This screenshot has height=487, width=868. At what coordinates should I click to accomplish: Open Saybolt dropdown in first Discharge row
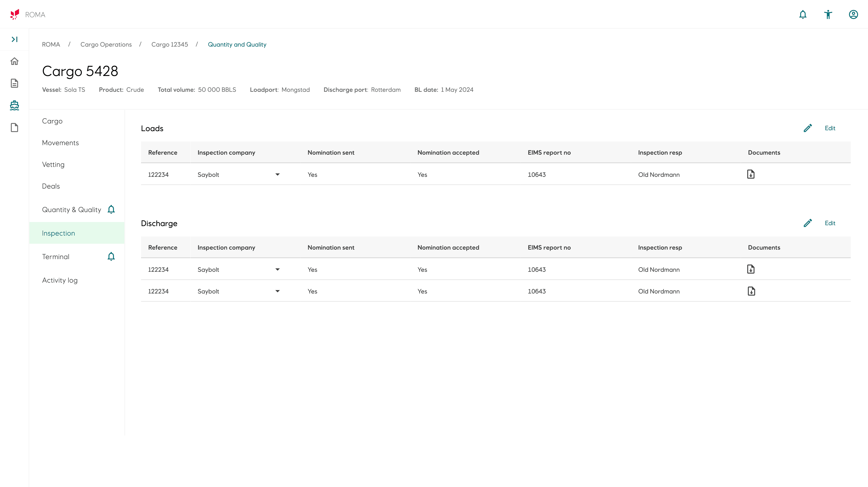(x=277, y=270)
